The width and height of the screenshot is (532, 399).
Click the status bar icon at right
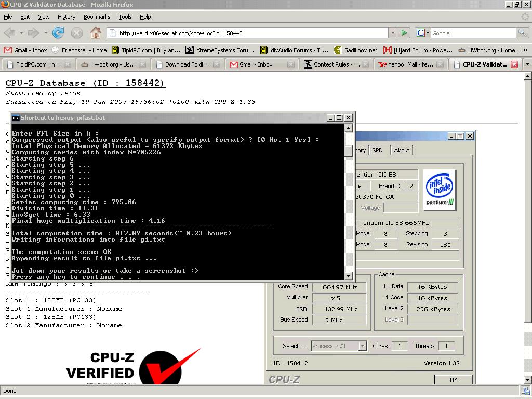[526, 391]
